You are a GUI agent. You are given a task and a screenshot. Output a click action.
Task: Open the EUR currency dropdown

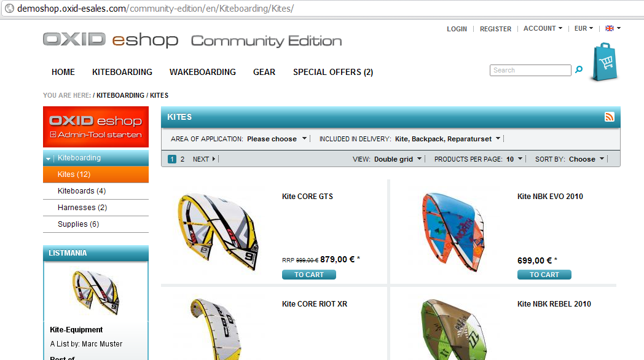(584, 28)
